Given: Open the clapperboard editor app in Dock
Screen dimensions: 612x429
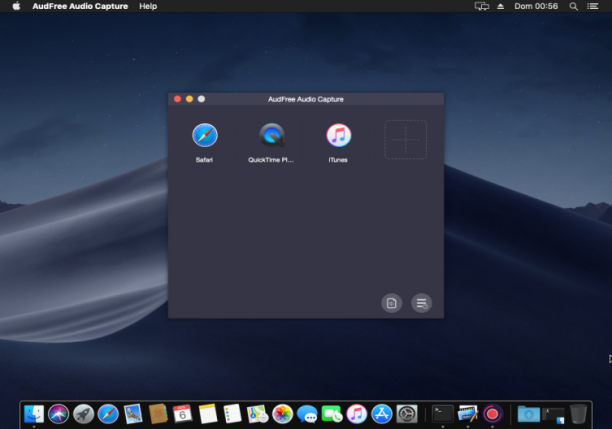Looking at the screenshot, I should tap(468, 414).
